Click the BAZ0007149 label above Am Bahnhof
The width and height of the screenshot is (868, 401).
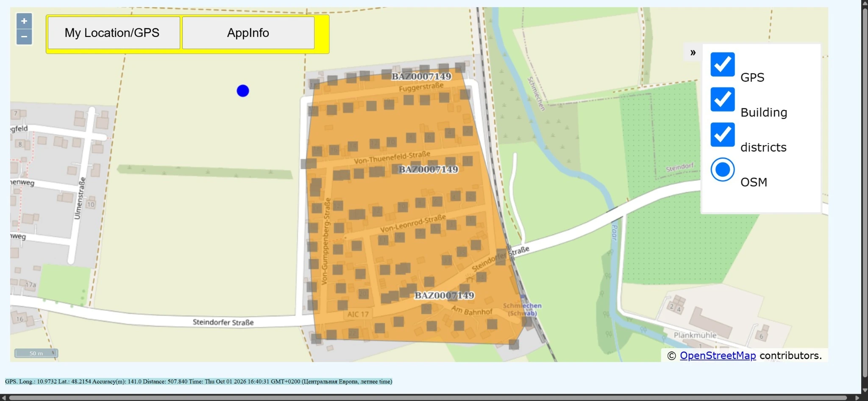[x=444, y=295]
